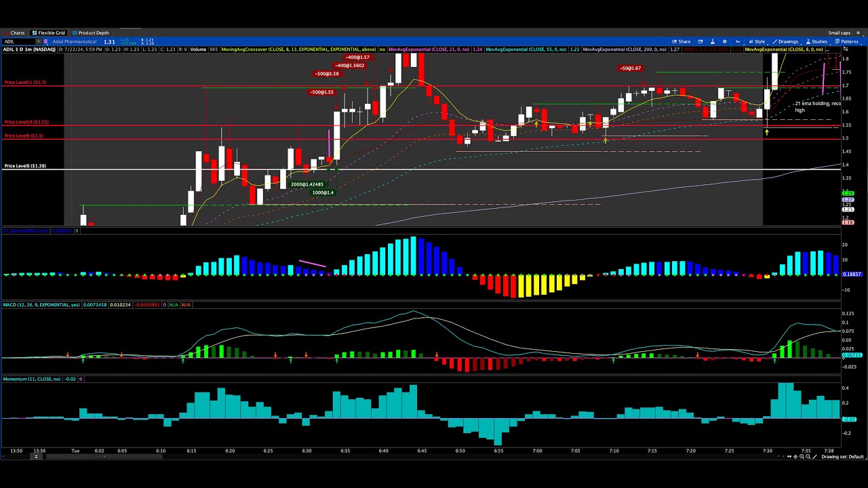Click the Momentum (11, CLOSE, no) study header

[x=31, y=379]
